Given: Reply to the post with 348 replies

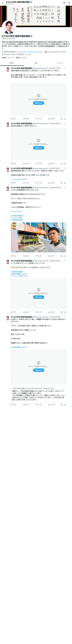Looking at the screenshot, I should click(x=13, y=119).
